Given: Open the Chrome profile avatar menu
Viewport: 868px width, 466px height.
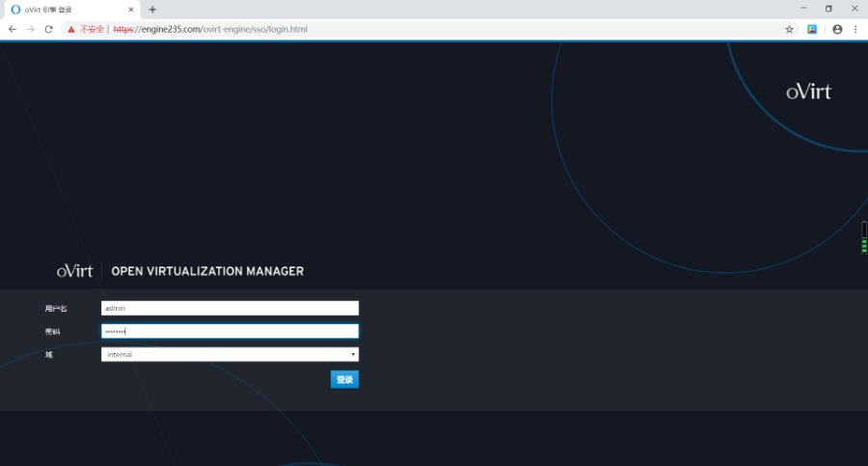Looking at the screenshot, I should tap(837, 29).
